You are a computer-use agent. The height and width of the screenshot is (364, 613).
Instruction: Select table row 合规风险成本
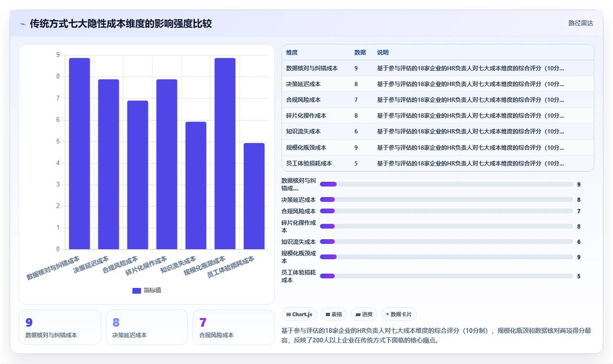point(438,99)
